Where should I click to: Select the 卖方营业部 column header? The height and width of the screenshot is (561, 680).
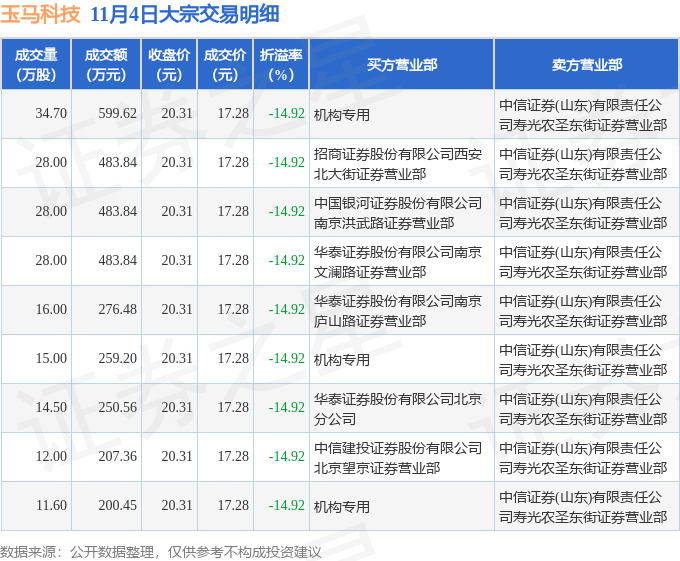[x=586, y=65]
